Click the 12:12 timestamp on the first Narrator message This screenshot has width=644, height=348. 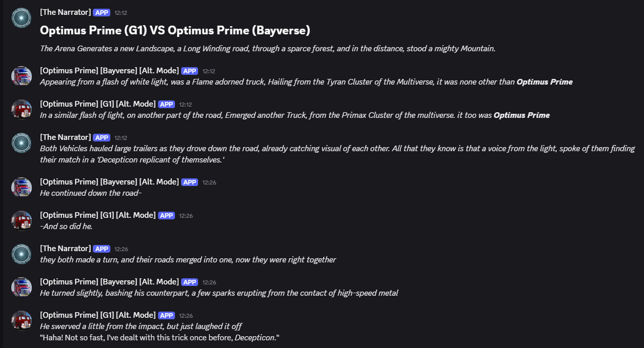(121, 12)
